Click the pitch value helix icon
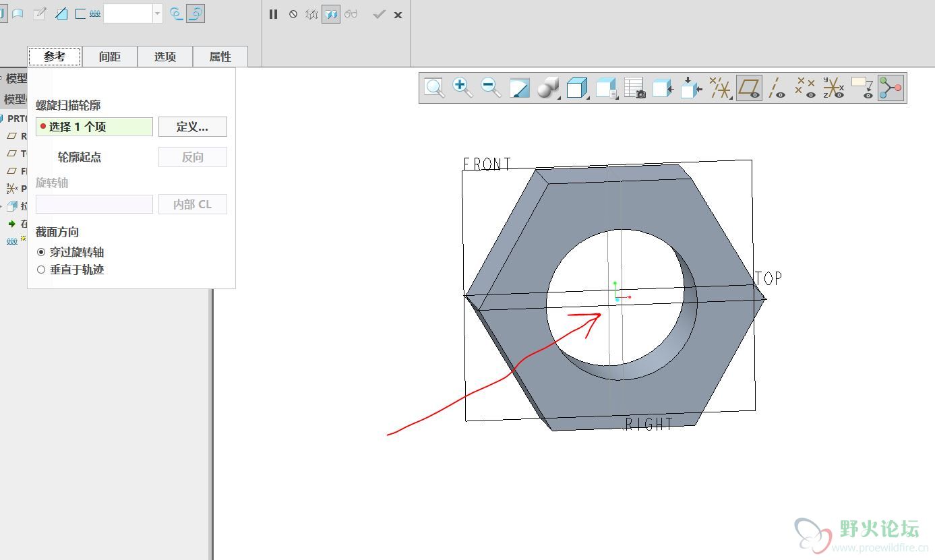 (x=95, y=13)
